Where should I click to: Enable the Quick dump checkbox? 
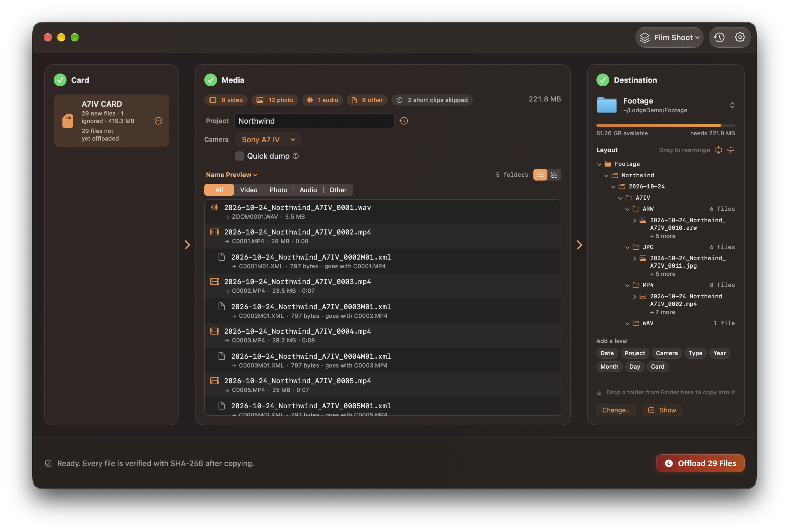[239, 156]
